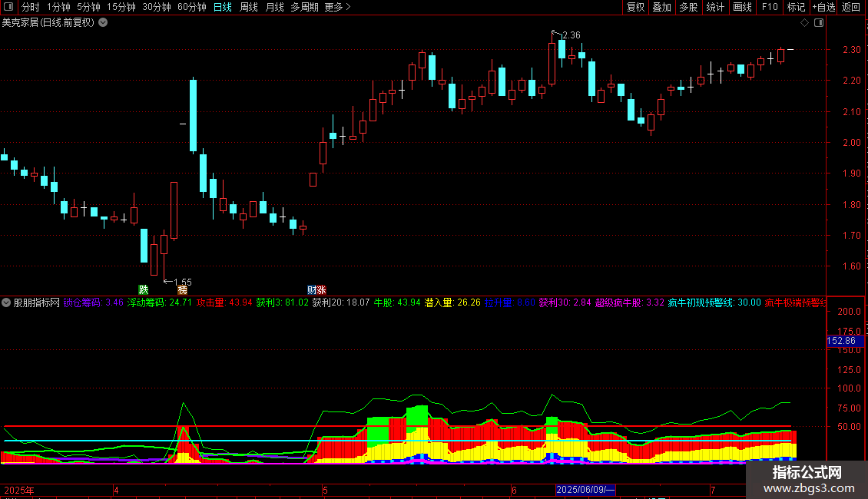
Task: Click the 2025/06/09 date label on timeline
Action: click(585, 490)
